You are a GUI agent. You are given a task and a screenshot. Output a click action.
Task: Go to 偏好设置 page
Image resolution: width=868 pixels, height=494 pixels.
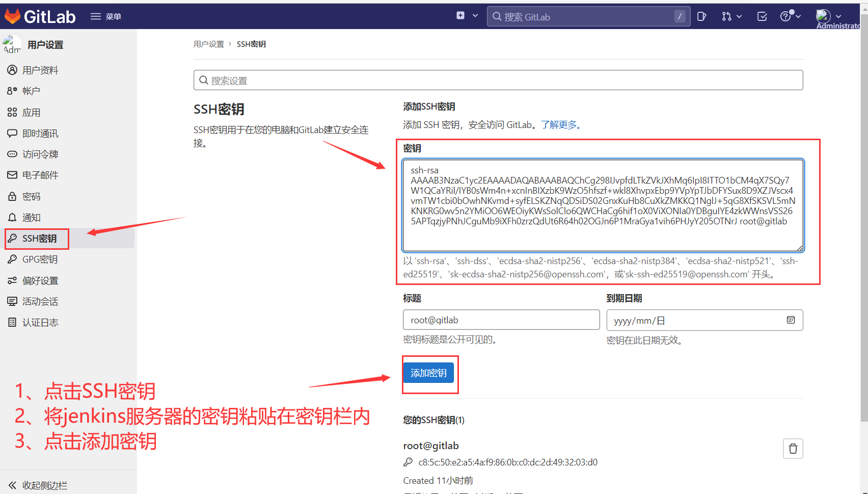(40, 280)
